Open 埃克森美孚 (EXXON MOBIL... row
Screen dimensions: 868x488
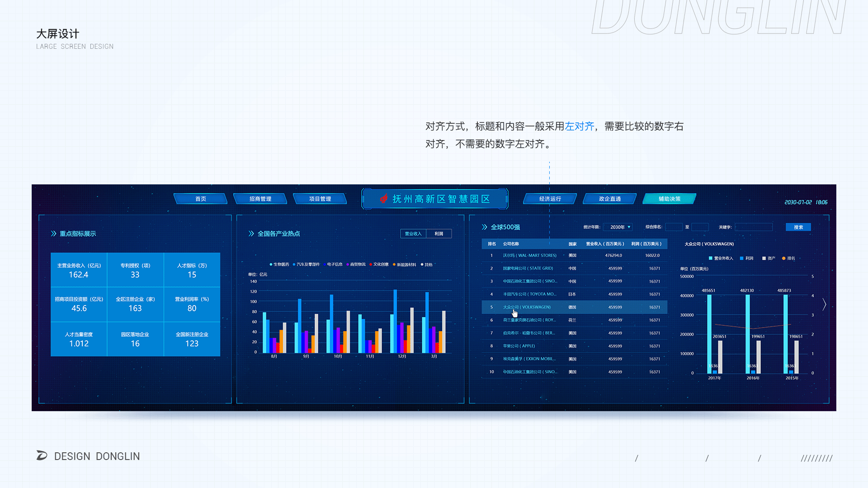tap(574, 359)
